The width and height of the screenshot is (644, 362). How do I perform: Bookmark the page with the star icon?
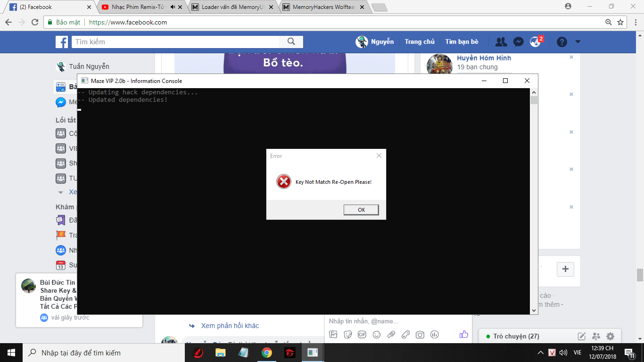point(620,22)
